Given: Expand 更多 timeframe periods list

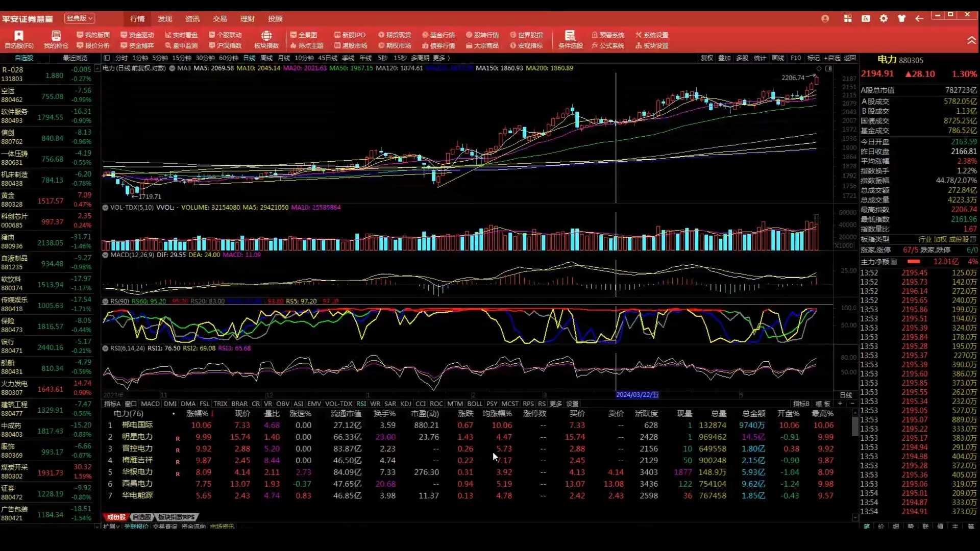Looking at the screenshot, I should (441, 58).
